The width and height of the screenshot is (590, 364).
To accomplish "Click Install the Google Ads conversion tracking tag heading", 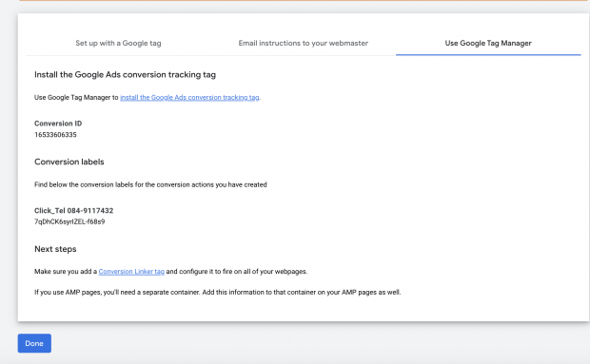I will pyautogui.click(x=125, y=75).
